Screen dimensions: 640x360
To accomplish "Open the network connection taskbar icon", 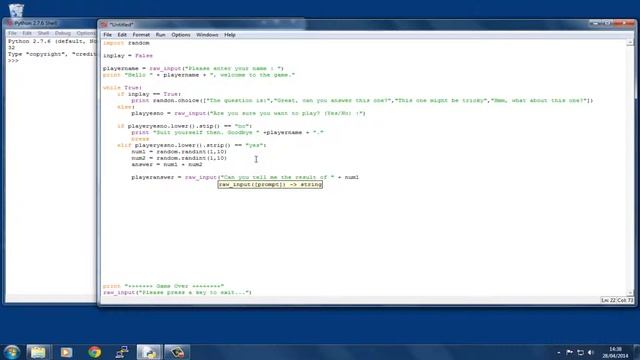I will pyautogui.click(x=122, y=352).
